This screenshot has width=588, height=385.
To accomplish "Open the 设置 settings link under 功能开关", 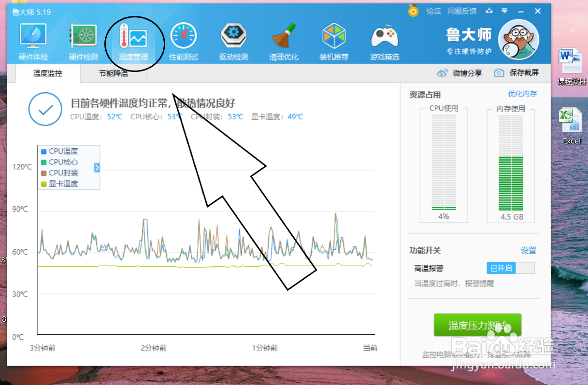I will click(x=529, y=250).
